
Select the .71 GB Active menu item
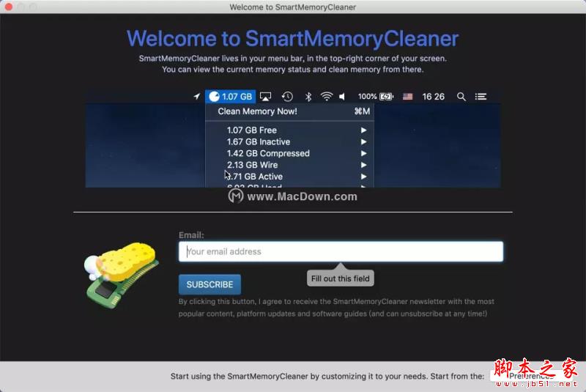pyautogui.click(x=289, y=177)
